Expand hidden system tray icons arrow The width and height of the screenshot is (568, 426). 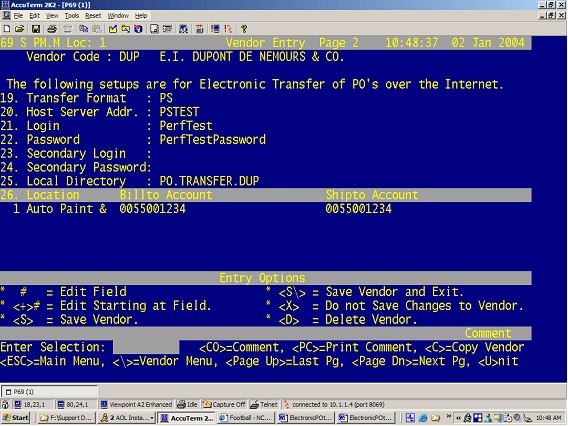click(x=458, y=418)
